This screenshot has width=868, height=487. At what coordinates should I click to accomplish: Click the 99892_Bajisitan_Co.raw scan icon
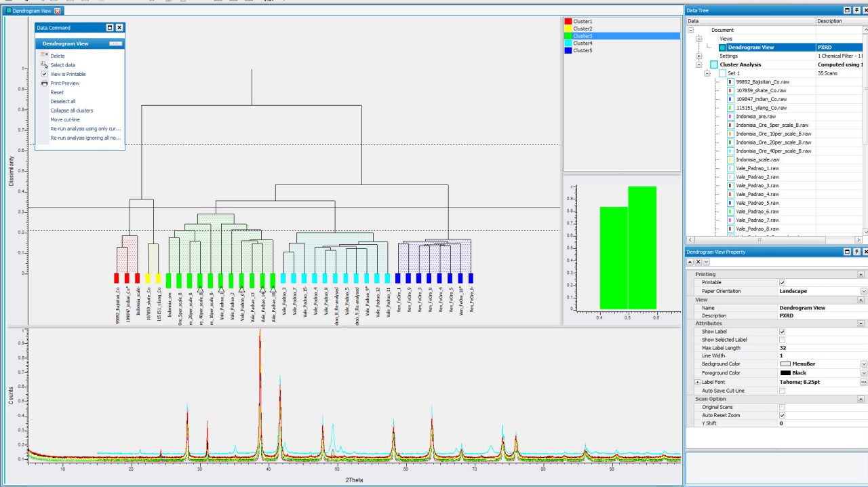pos(731,82)
